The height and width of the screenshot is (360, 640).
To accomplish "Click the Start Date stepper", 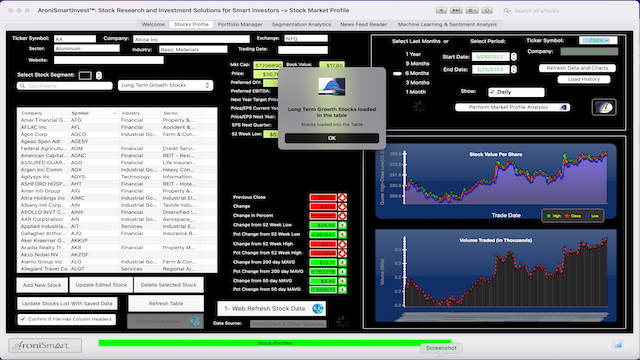I will click(514, 57).
